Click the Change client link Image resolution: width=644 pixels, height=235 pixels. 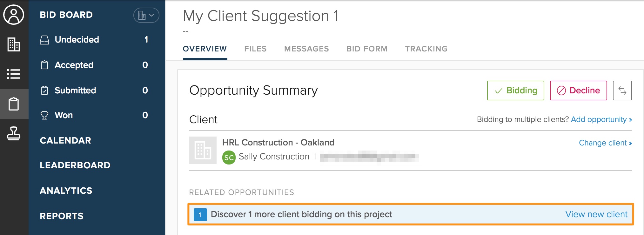click(x=605, y=143)
